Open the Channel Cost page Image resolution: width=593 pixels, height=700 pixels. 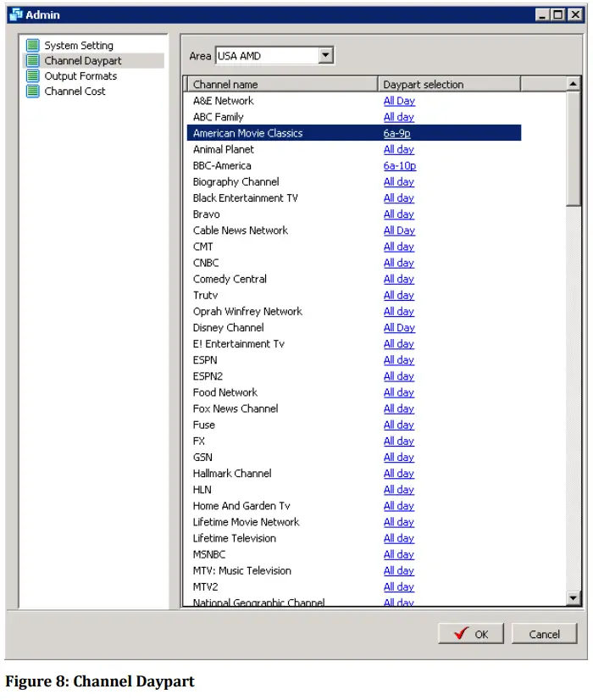coord(75,91)
